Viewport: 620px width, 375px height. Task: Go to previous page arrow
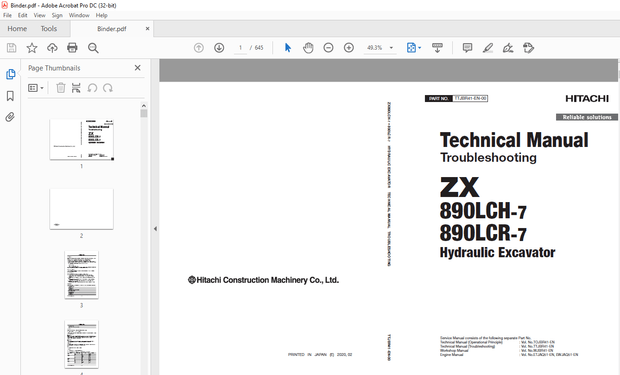click(x=199, y=48)
